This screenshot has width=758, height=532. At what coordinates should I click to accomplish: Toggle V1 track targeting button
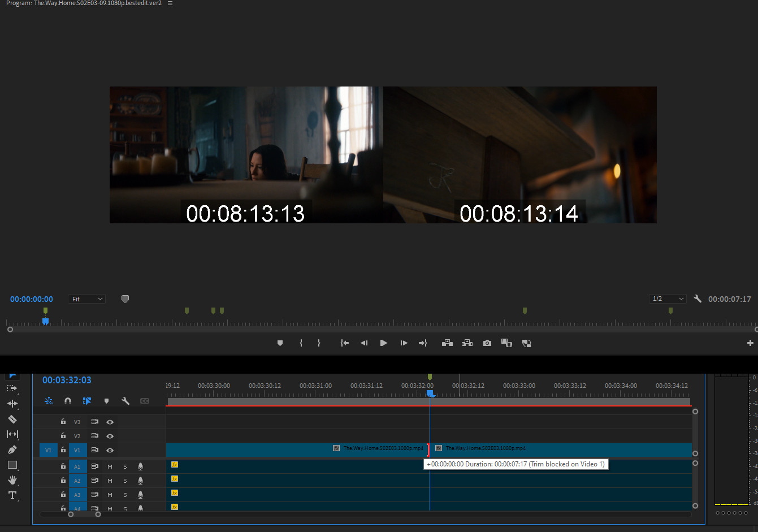(x=77, y=450)
